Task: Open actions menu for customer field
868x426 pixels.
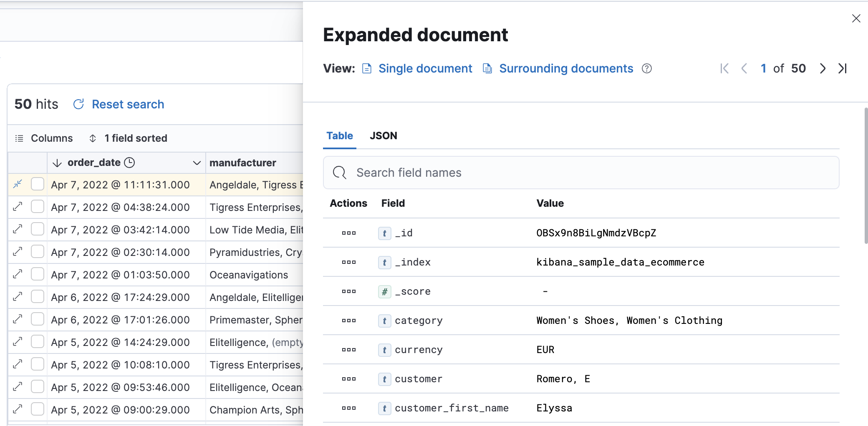Action: 348,379
